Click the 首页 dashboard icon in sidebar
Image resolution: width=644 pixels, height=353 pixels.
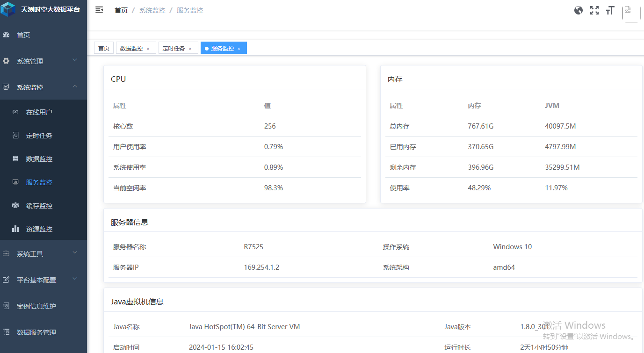pyautogui.click(x=6, y=35)
